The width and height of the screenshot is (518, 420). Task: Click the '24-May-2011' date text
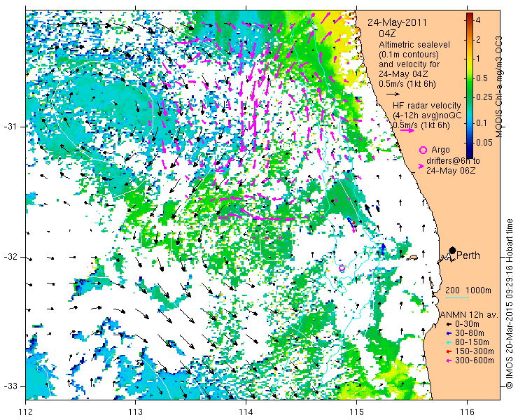pos(397,22)
